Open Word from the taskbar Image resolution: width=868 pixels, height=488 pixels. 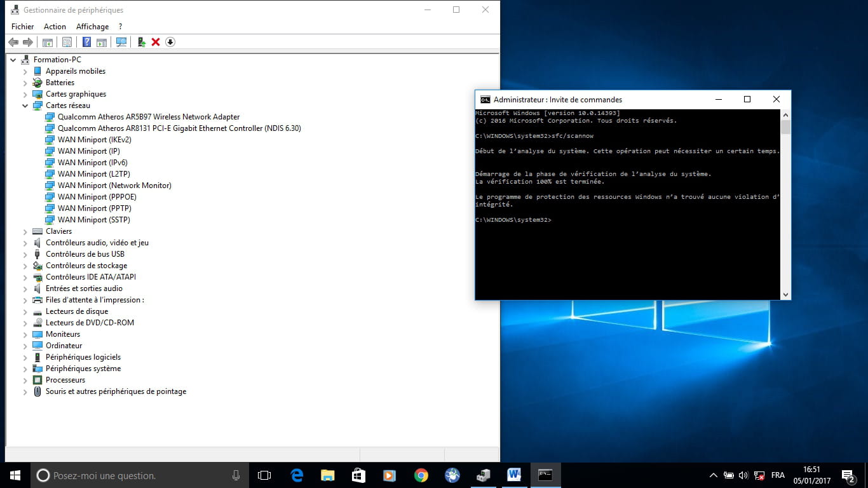(x=514, y=475)
